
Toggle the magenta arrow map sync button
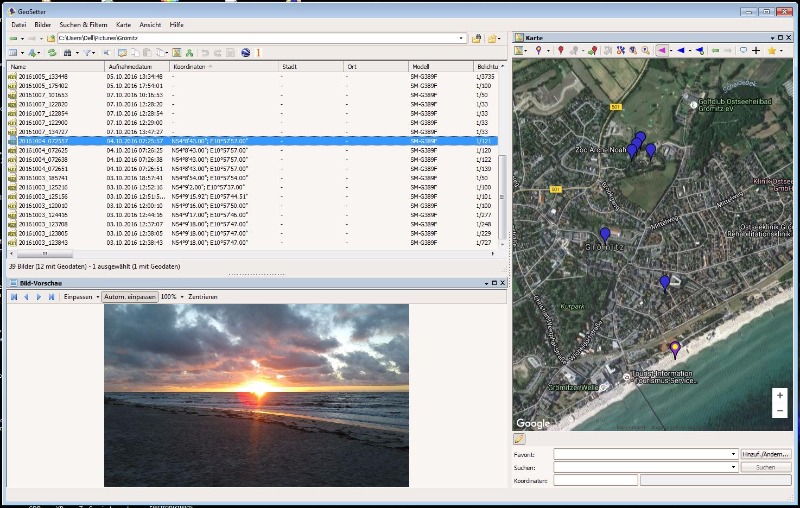(x=662, y=50)
